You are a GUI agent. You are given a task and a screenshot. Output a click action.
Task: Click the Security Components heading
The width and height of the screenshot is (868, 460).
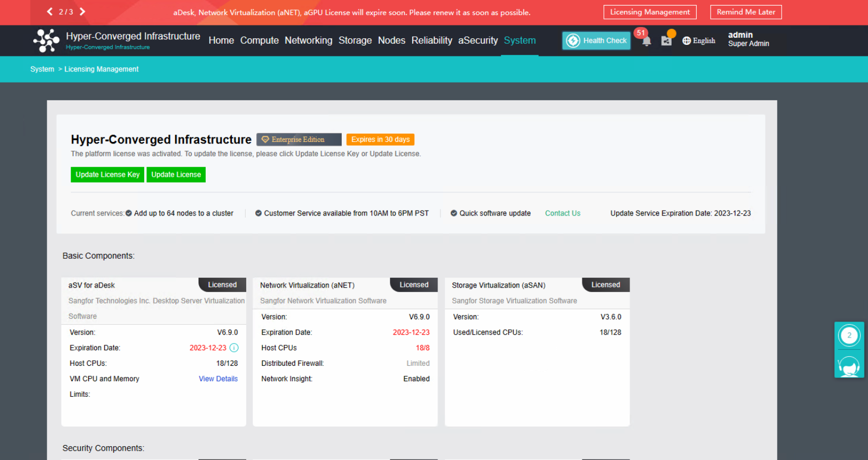(x=103, y=448)
